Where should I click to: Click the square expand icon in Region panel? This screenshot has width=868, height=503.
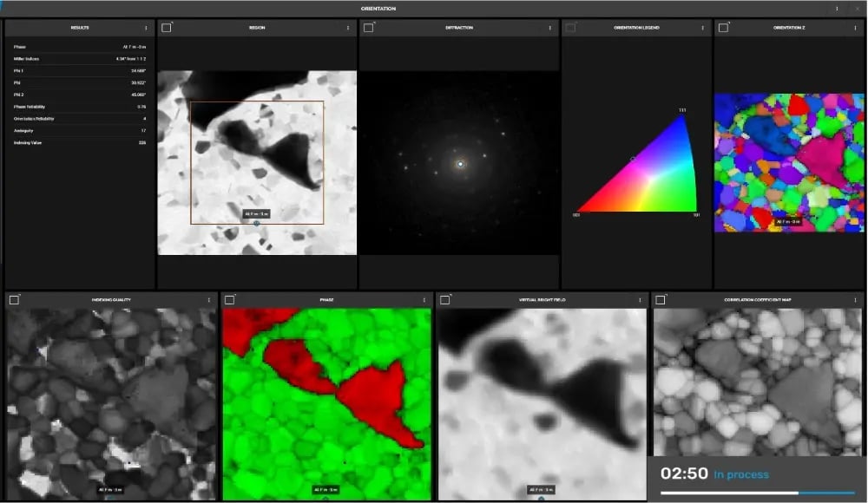(x=167, y=28)
